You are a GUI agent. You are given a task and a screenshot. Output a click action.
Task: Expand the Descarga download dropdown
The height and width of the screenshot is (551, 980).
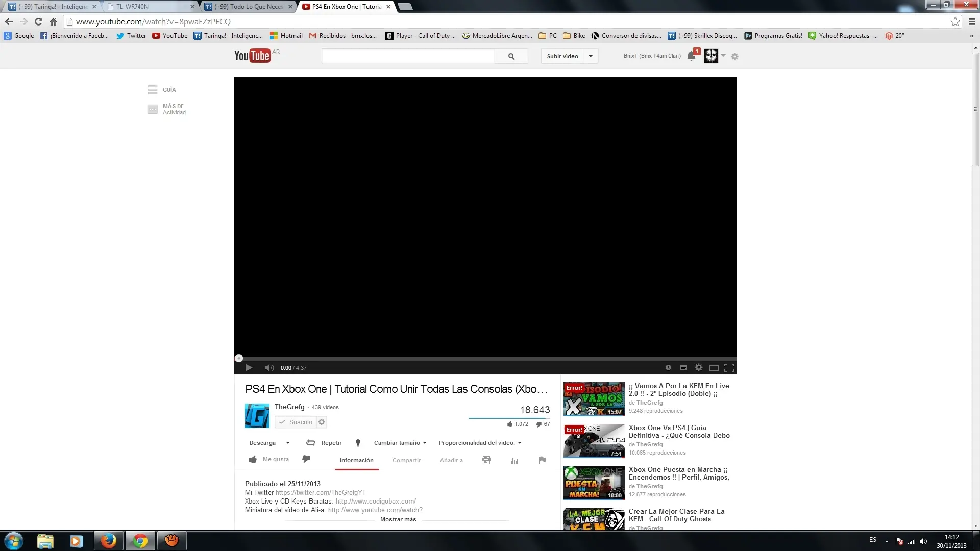click(x=269, y=443)
